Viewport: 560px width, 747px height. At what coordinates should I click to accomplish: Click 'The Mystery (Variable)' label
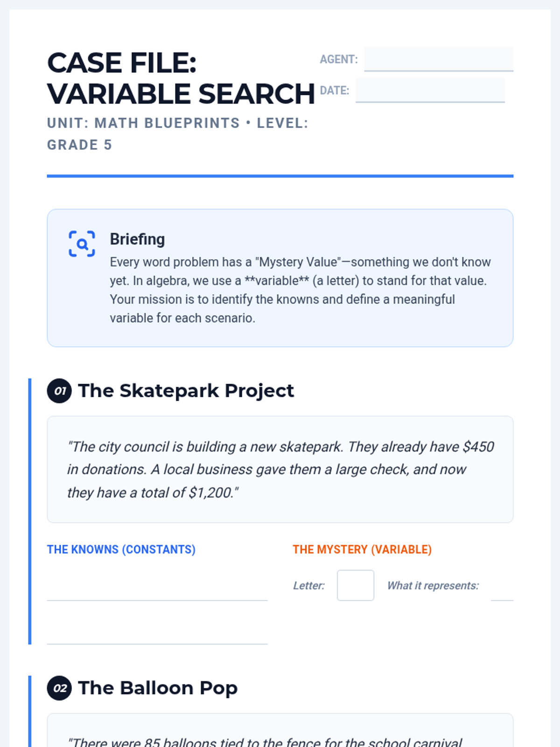(362, 550)
